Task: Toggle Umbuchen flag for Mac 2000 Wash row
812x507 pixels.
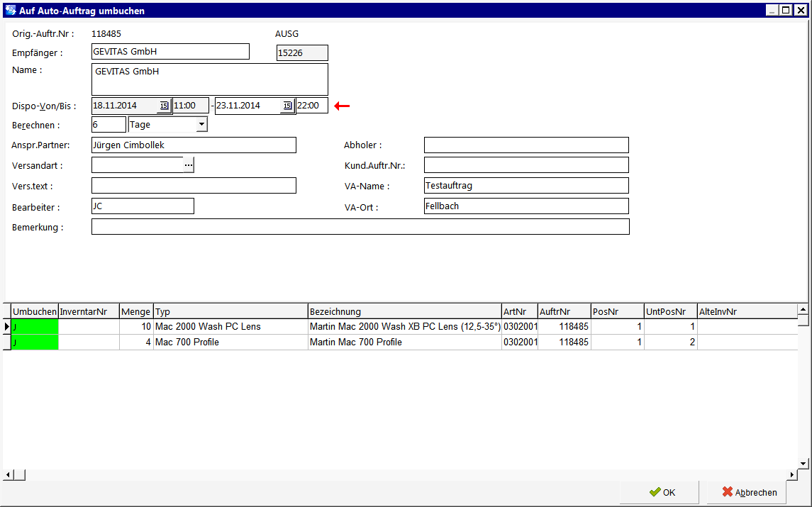Action: (x=35, y=327)
